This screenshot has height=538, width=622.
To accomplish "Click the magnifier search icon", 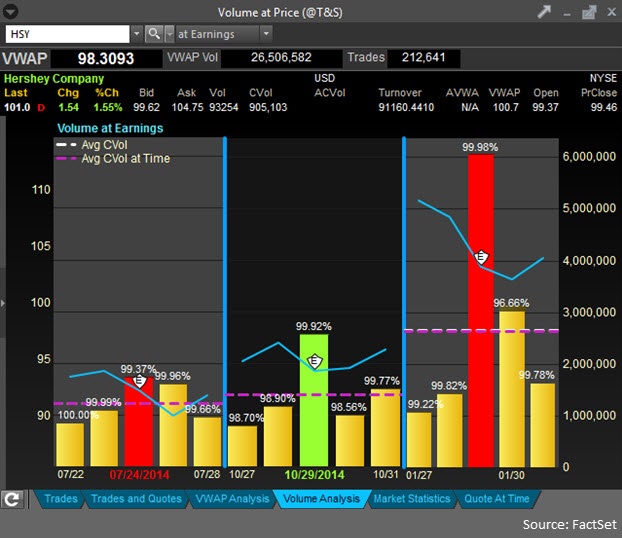I will [154, 34].
